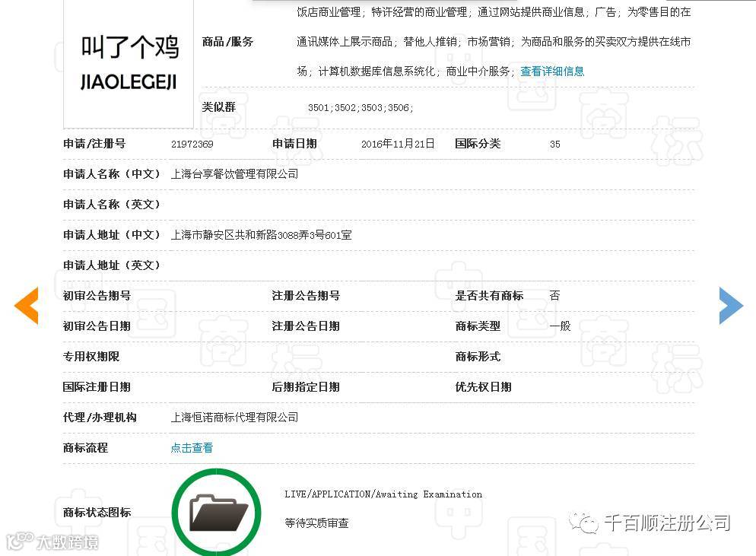Click similar group codes 3501;3502;3503;3506;
The width and height of the screenshot is (756, 556).
click(361, 107)
